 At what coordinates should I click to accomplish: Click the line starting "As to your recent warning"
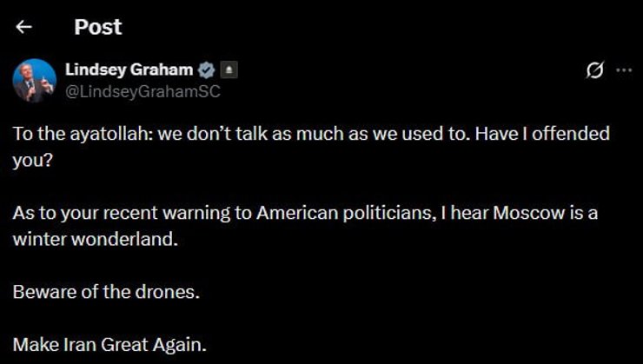(x=304, y=213)
